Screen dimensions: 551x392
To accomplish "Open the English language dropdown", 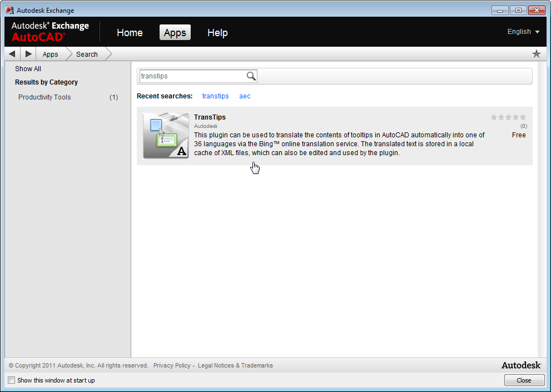I will tap(523, 32).
